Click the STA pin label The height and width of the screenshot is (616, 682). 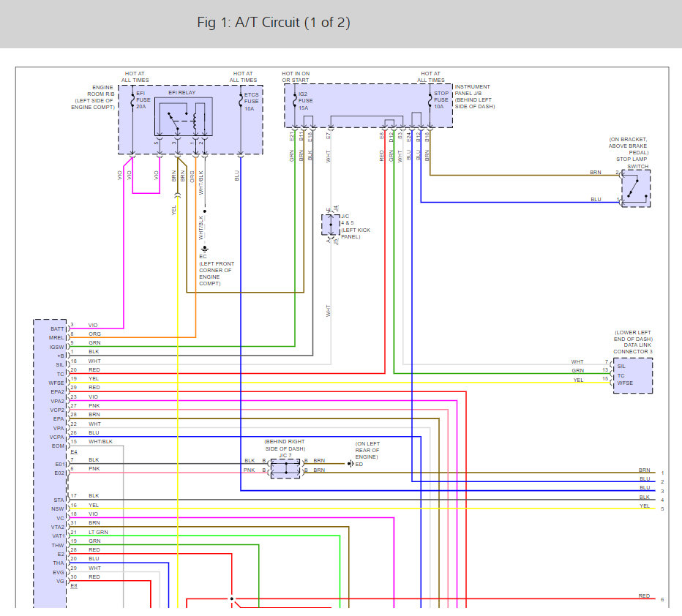[x=59, y=500]
